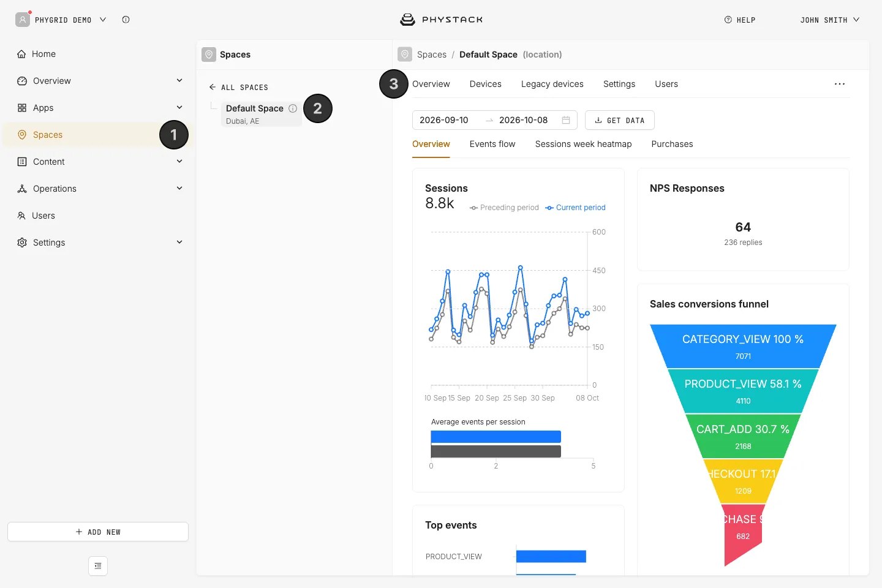Viewport: 882px width, 588px height.
Task: Open the three-dot more options menu
Action: [840, 84]
